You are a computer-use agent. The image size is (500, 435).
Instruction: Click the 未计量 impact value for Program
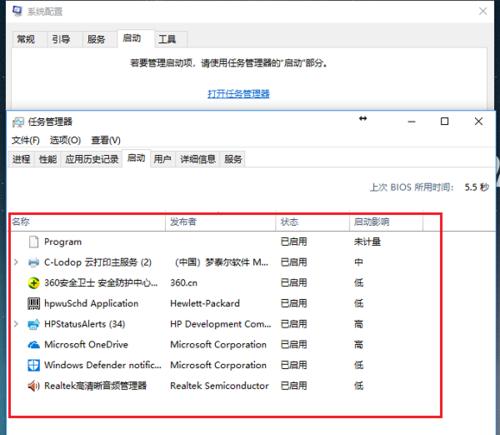pos(367,242)
